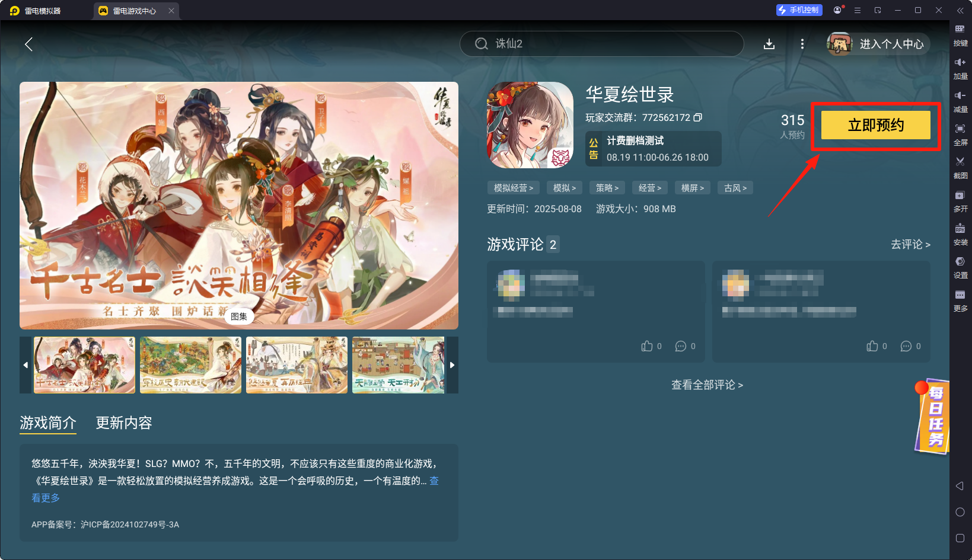Select the third screenshot thumbnail
This screenshot has height=560, width=972.
297,365
